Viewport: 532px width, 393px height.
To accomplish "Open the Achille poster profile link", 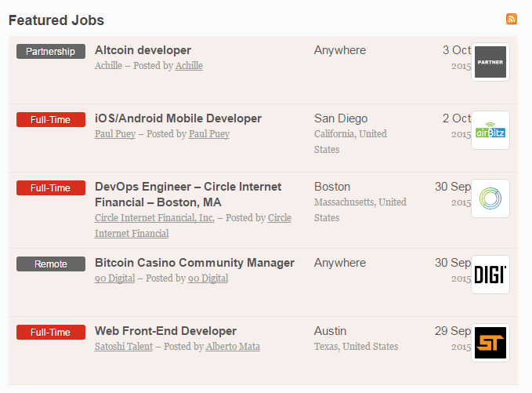I will coord(189,66).
